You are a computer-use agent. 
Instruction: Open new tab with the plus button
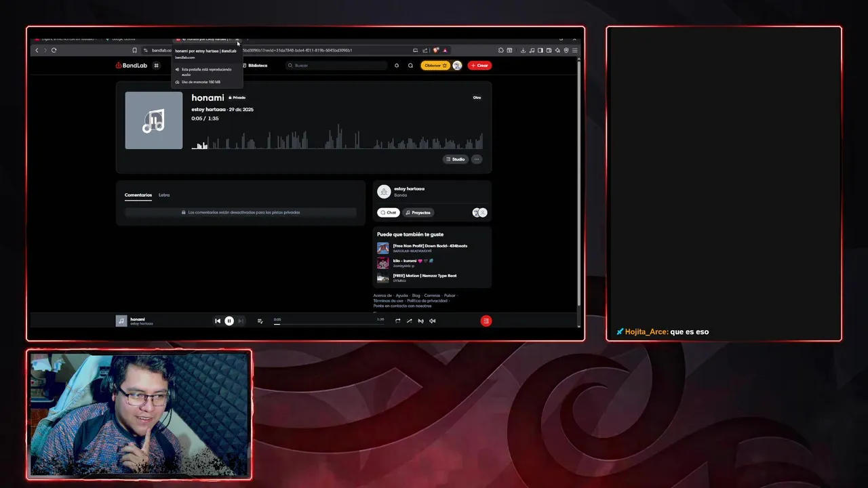coord(248,39)
